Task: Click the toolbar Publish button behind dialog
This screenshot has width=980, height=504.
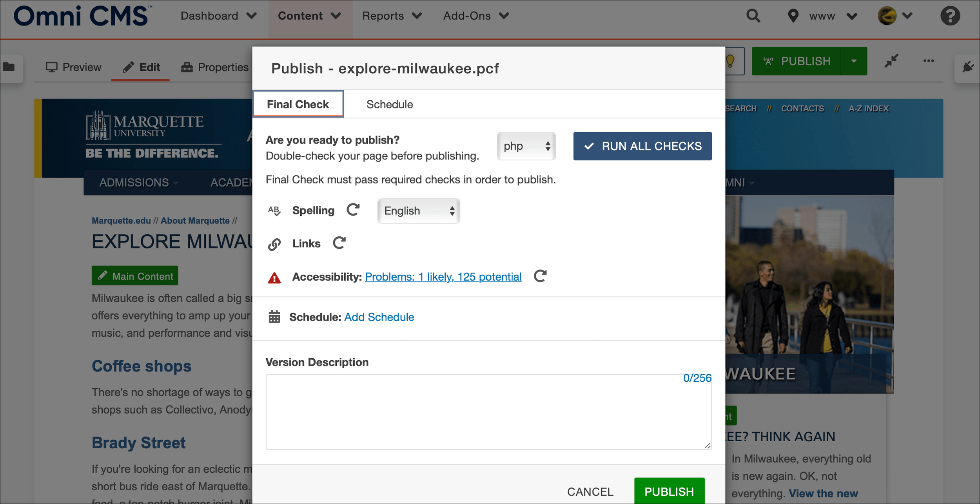Action: (796, 61)
